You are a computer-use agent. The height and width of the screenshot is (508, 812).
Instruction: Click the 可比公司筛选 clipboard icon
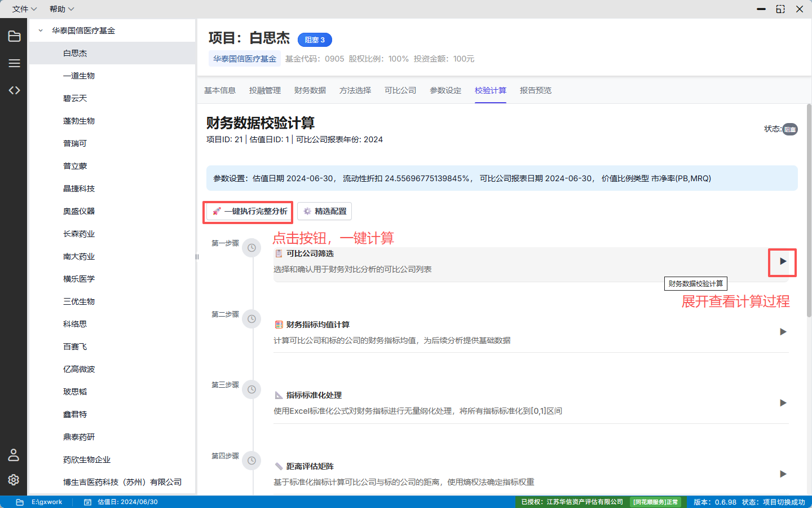(279, 253)
